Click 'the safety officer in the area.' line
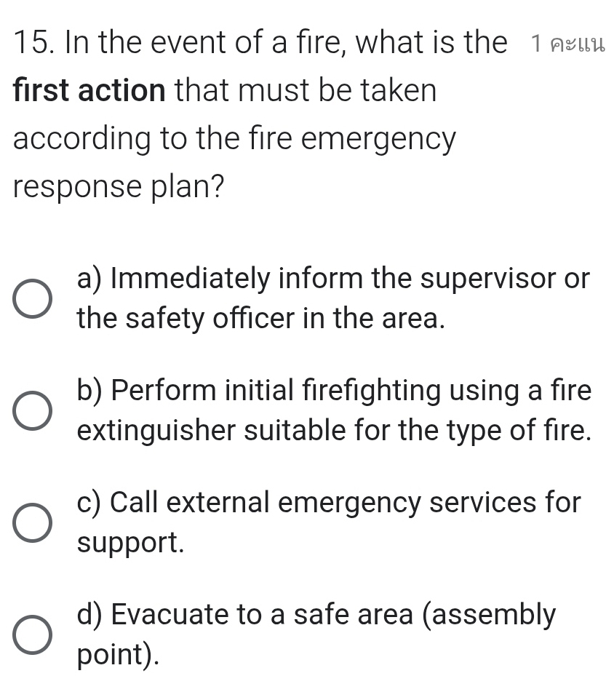Viewport: 606px width, 700px height. click(260, 318)
